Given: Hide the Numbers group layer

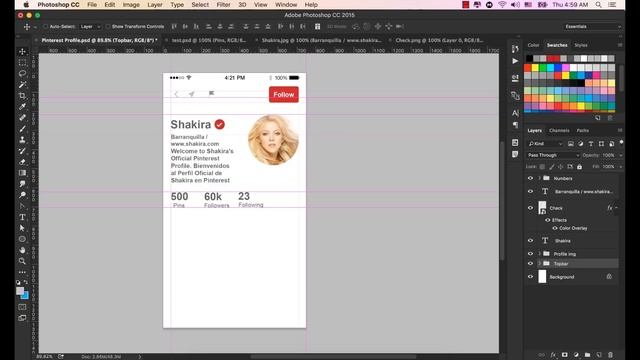Looking at the screenshot, I should pos(530,178).
